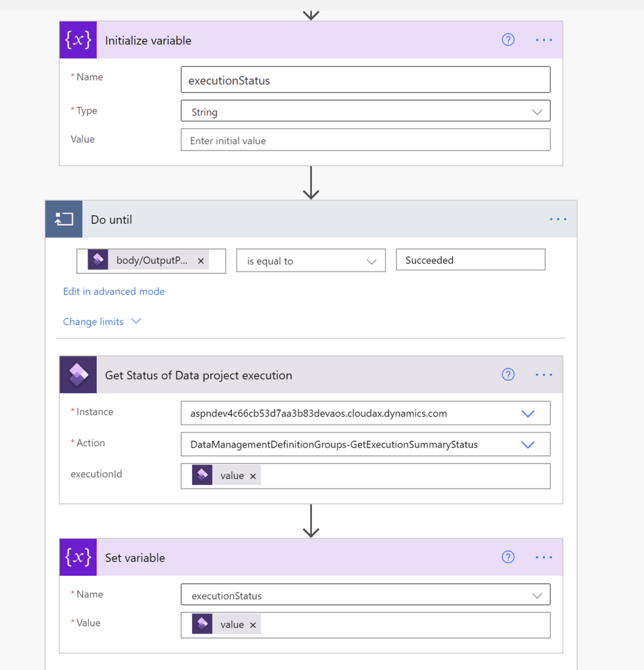
Task: Open the Set variable ellipsis menu
Action: click(544, 557)
